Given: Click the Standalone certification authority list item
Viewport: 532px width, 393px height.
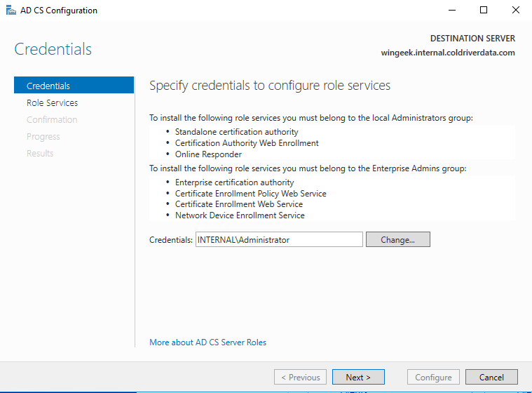Looking at the screenshot, I should pos(236,132).
